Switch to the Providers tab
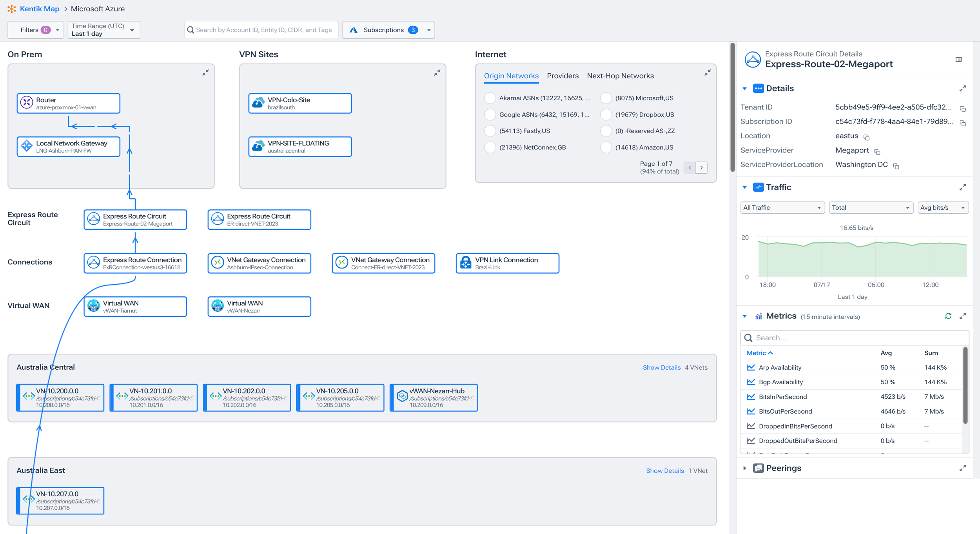980x534 pixels. point(563,76)
